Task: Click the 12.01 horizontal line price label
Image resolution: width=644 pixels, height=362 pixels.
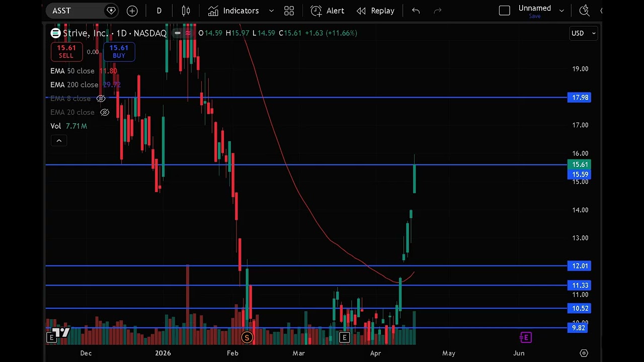Action: point(579,266)
